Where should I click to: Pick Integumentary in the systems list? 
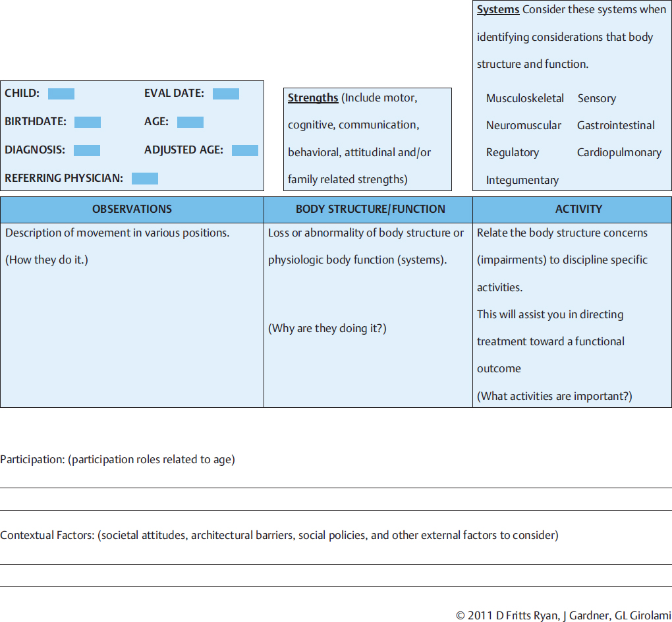[522, 180]
